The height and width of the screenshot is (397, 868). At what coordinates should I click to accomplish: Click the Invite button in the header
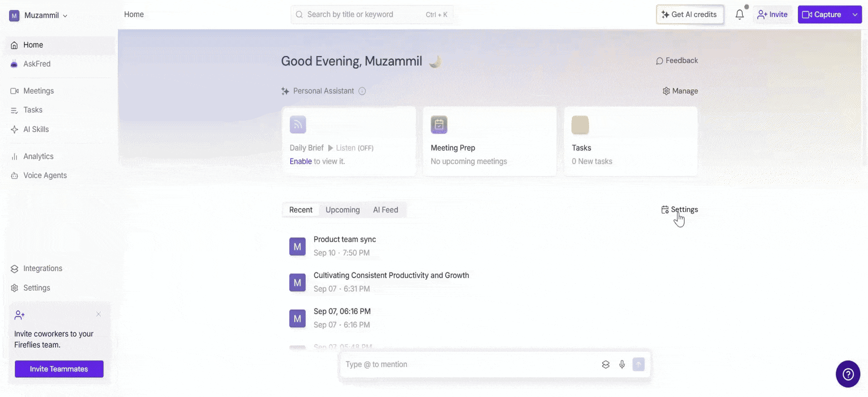[773, 14]
